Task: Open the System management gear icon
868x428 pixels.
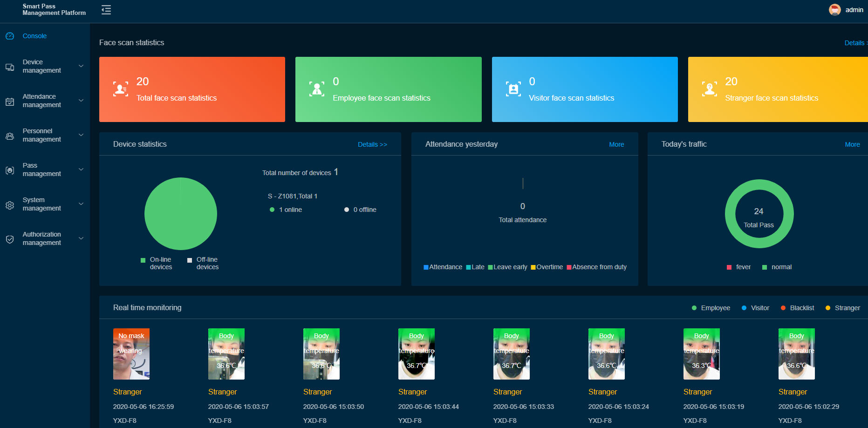Action: (10, 205)
